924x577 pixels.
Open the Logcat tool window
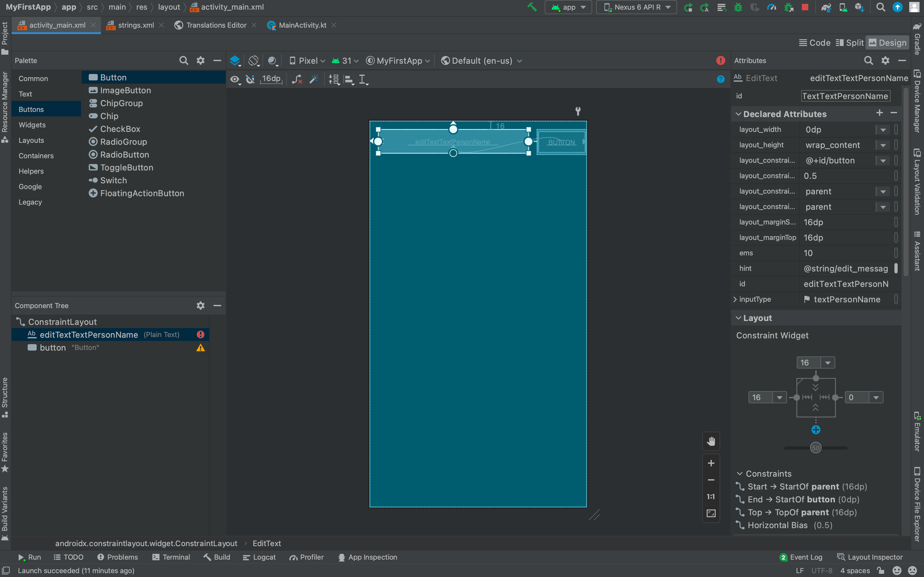(x=259, y=557)
